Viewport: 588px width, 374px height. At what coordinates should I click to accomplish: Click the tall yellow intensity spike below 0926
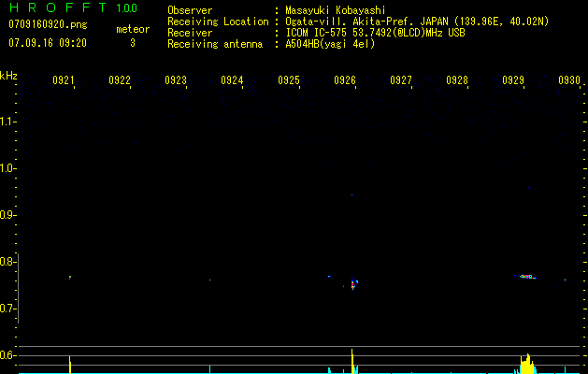(x=352, y=361)
